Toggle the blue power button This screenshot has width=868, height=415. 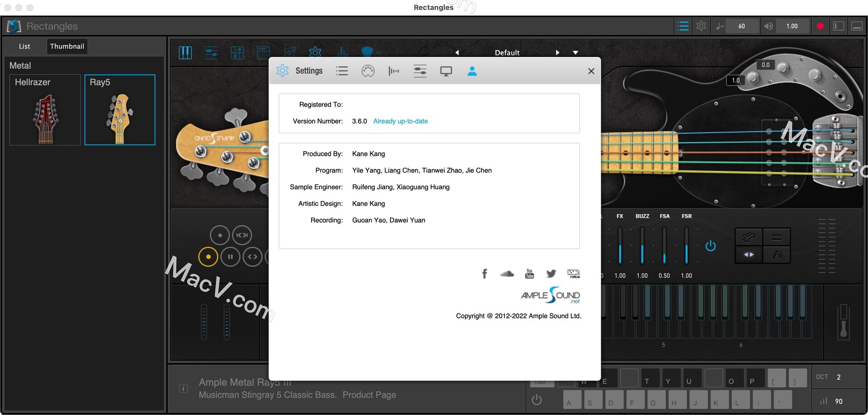[x=711, y=246]
